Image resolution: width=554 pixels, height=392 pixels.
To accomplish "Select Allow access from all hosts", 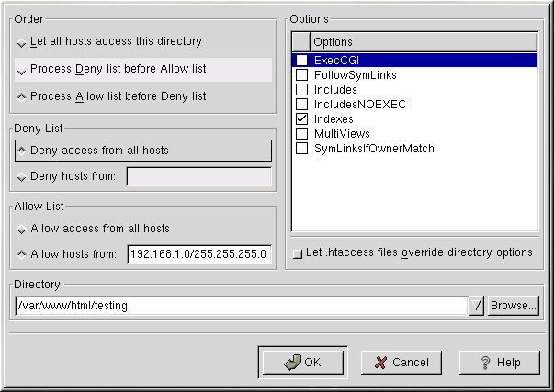I will click(x=21, y=229).
